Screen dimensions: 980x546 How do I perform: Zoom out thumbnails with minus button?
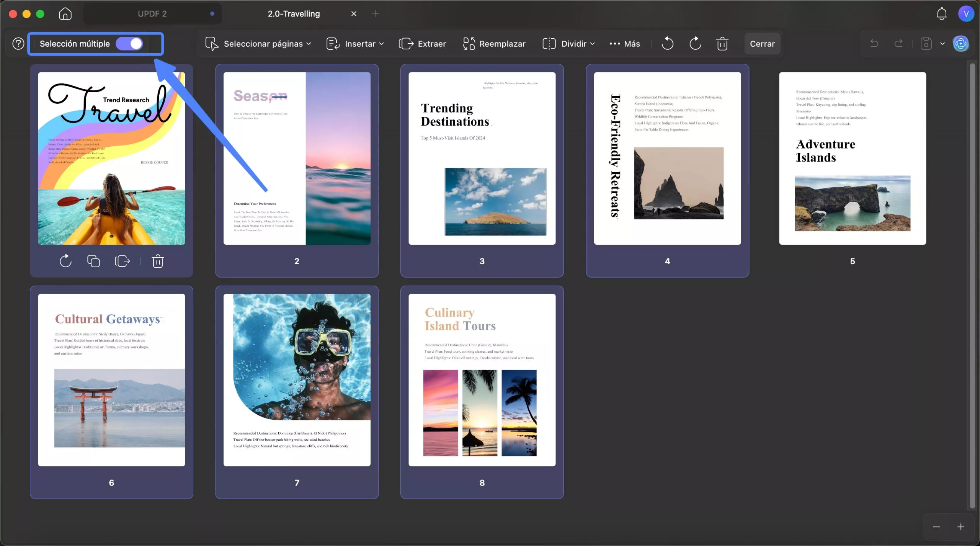pyautogui.click(x=936, y=527)
